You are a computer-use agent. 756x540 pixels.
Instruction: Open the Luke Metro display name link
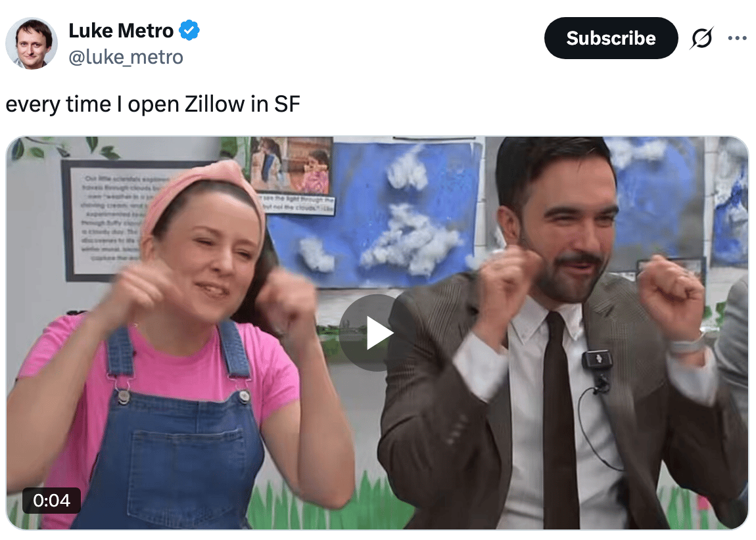121,31
